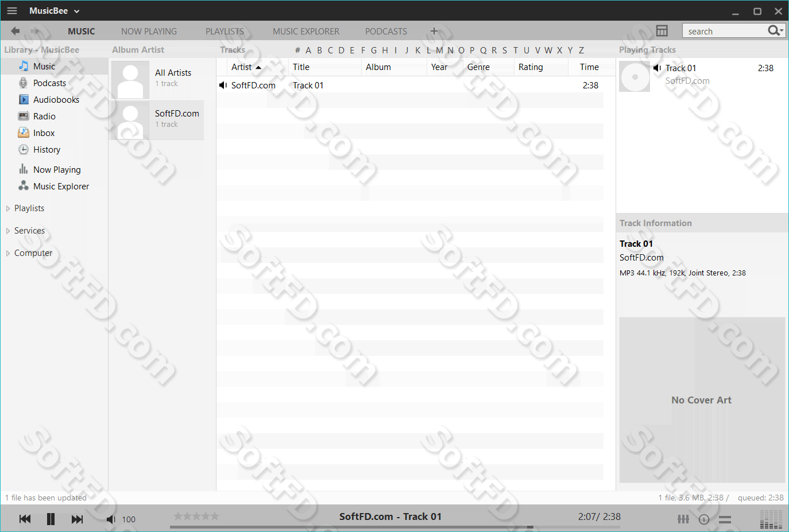Switch to the NOW PLAYING tab

[149, 32]
